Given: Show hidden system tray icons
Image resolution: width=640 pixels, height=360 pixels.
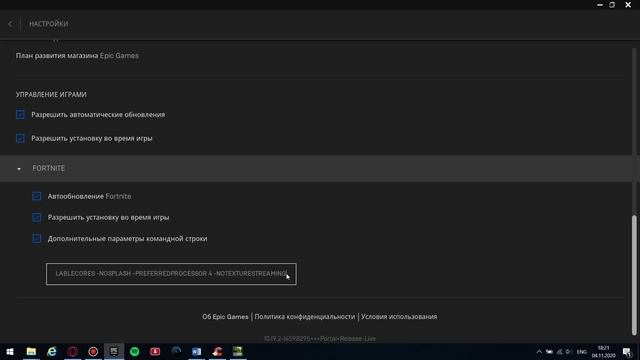Looking at the screenshot, I should pos(539,352).
